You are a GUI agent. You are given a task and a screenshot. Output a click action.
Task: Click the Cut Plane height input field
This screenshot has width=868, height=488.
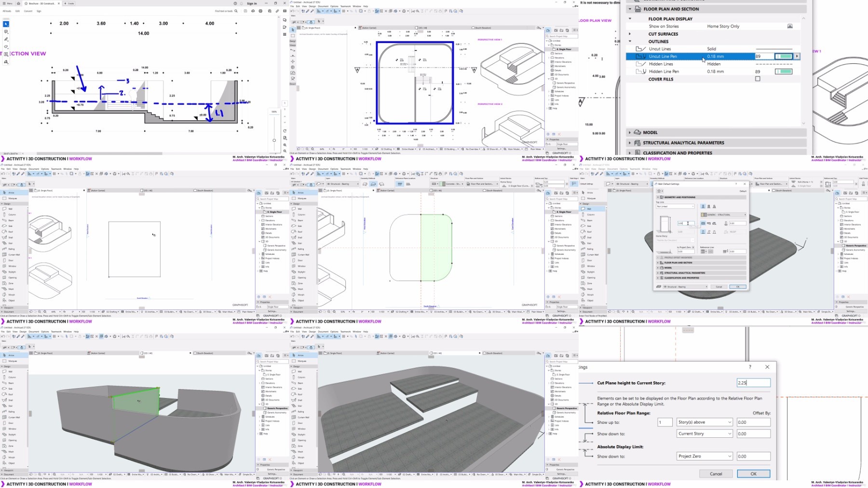753,383
